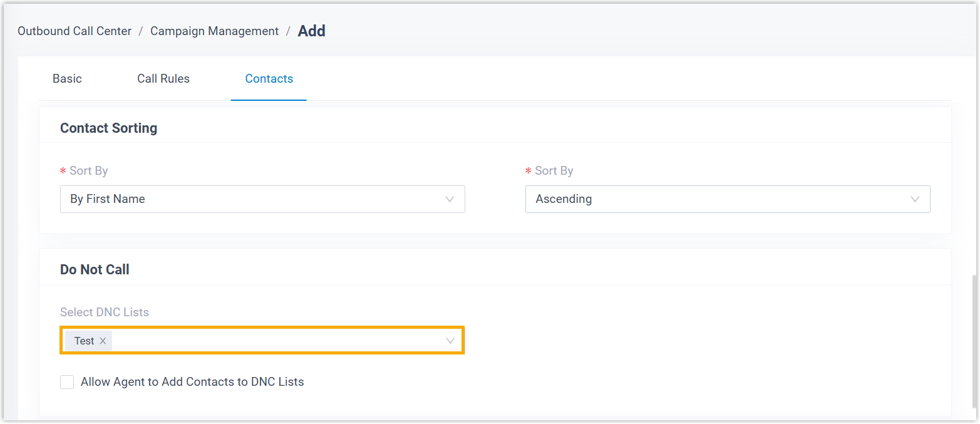Image resolution: width=980 pixels, height=424 pixels.
Task: Click the vertical scrollbar on the right
Action: click(x=972, y=338)
